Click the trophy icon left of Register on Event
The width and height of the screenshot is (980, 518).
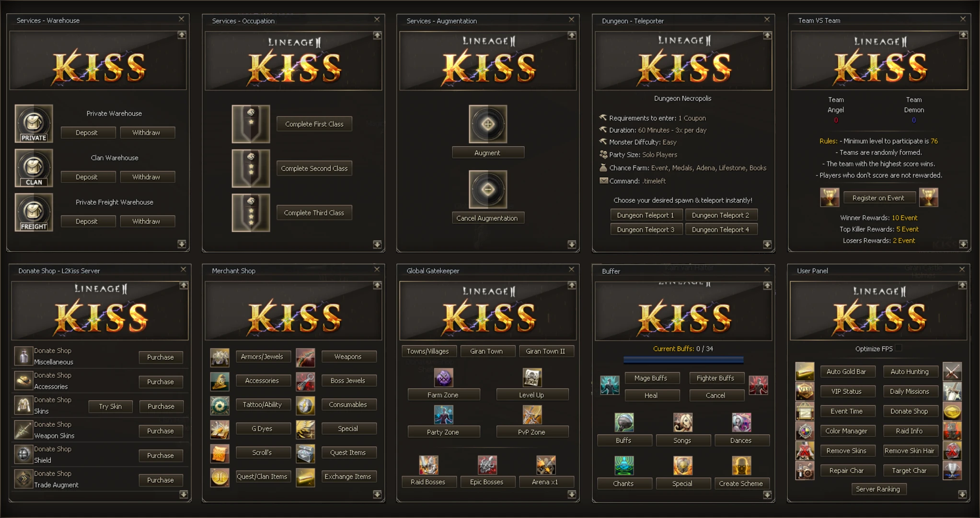830,198
